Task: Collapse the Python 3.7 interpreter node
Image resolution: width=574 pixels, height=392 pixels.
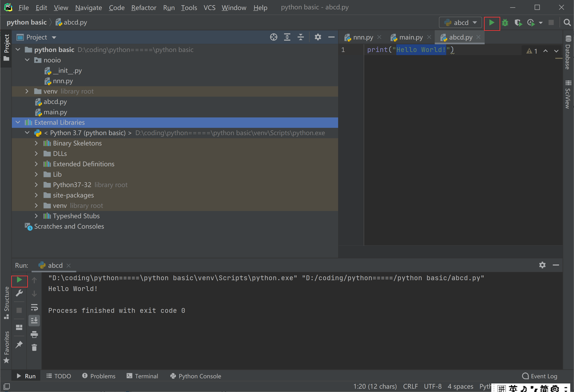Action: [x=27, y=133]
